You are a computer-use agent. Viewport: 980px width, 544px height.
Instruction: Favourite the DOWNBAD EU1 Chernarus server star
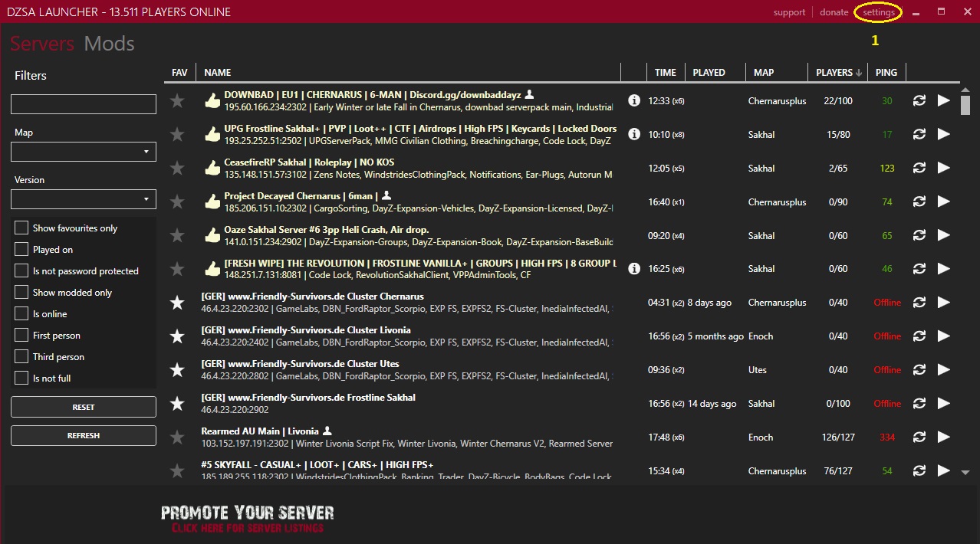(x=177, y=101)
